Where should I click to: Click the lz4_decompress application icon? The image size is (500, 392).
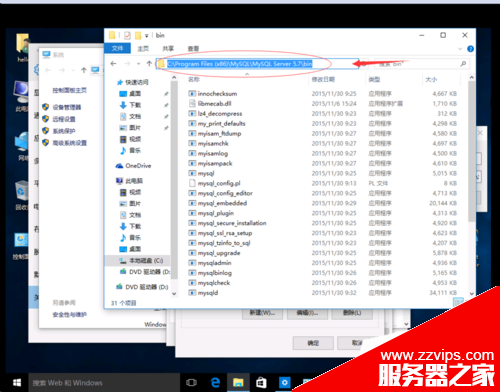pos(192,114)
